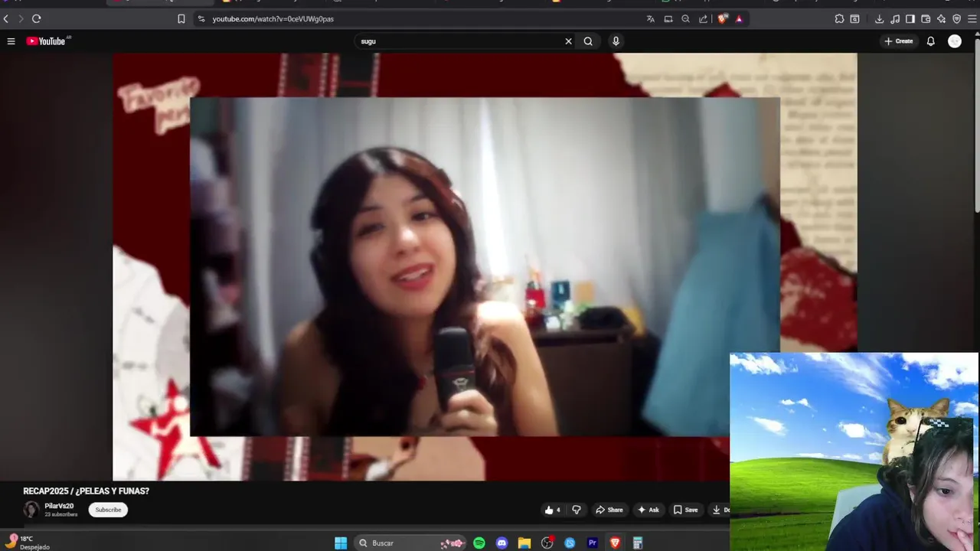The height and width of the screenshot is (551, 980).
Task: Open the media control music note icon
Action: click(895, 18)
